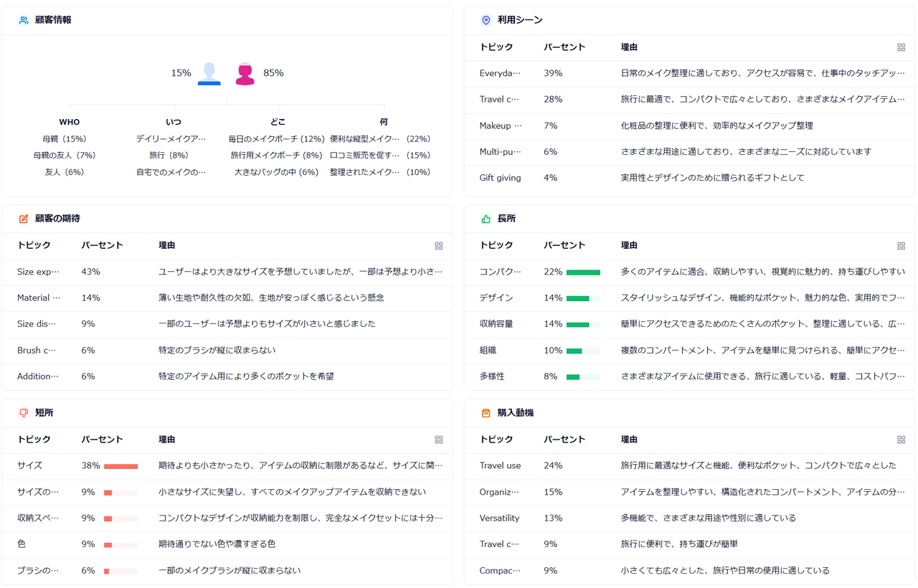This screenshot has height=588, width=918.
Task: Click the 85% female percentage label
Action: coord(273,73)
